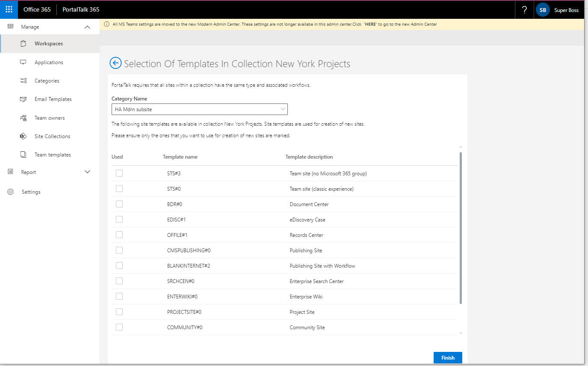The width and height of the screenshot is (588, 366).
Task: Collapse the Manage section chevron
Action: coord(87,27)
